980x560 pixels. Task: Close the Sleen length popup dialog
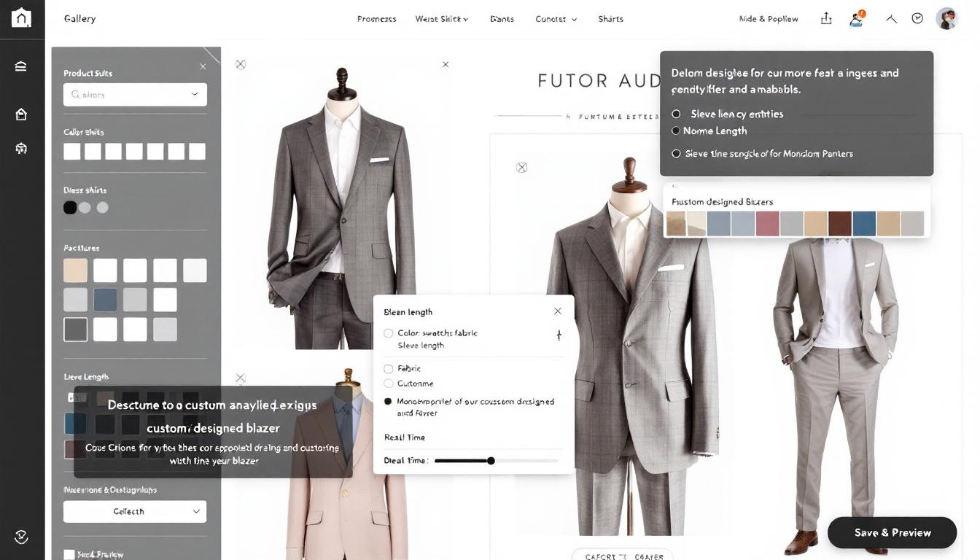pyautogui.click(x=558, y=311)
